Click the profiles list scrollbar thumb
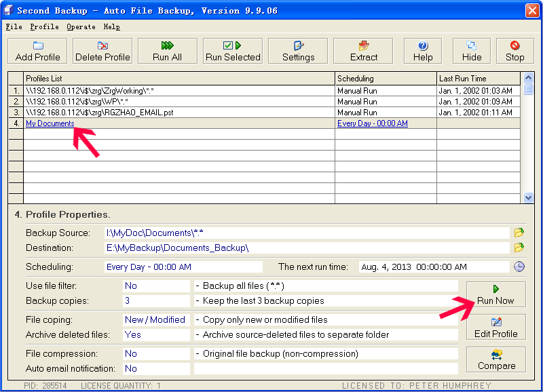 tap(528, 89)
